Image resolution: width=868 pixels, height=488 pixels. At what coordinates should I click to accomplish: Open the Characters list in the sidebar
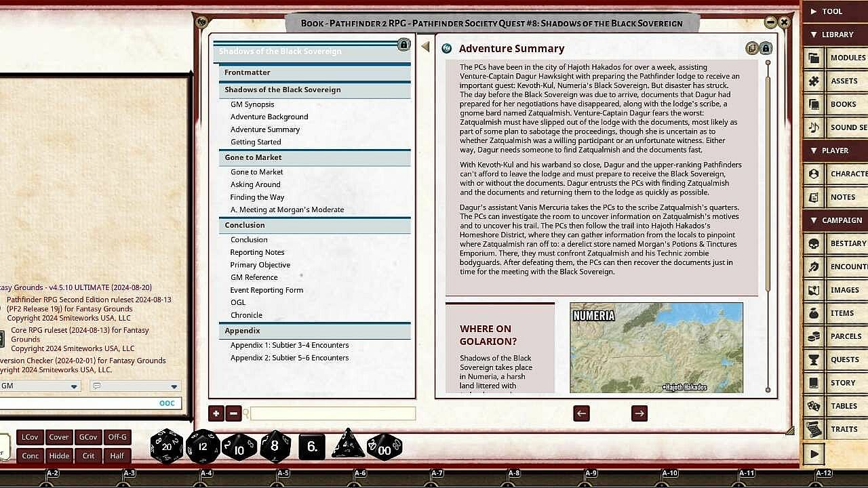point(835,174)
